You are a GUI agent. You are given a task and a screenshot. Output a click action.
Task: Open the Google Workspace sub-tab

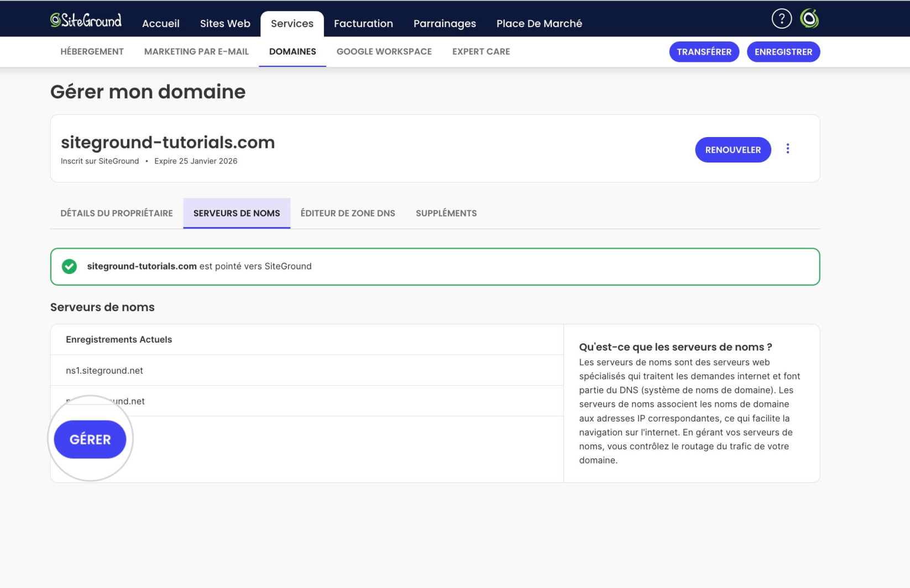(384, 51)
